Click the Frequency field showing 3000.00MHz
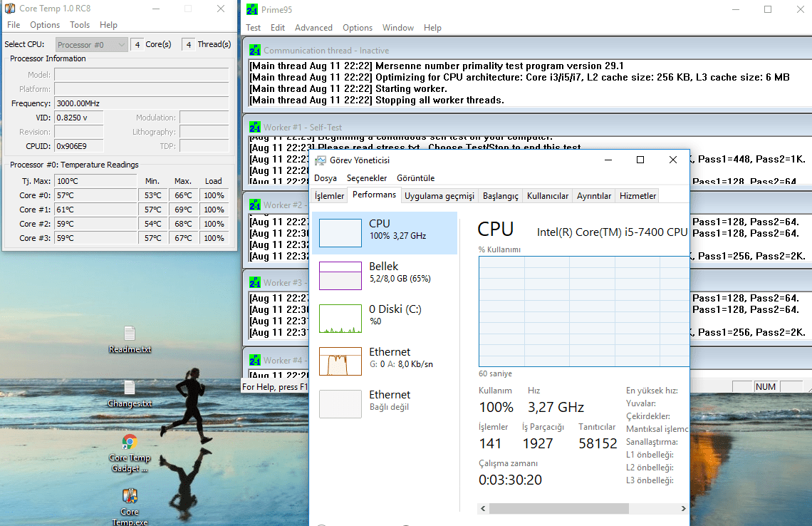 (x=141, y=103)
